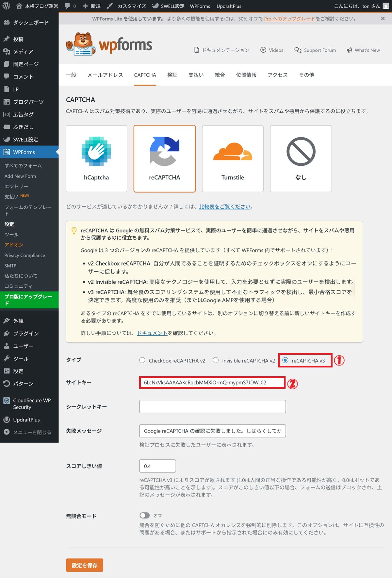Click the 設定を保存 button
The height and width of the screenshot is (578, 392).
click(x=85, y=565)
